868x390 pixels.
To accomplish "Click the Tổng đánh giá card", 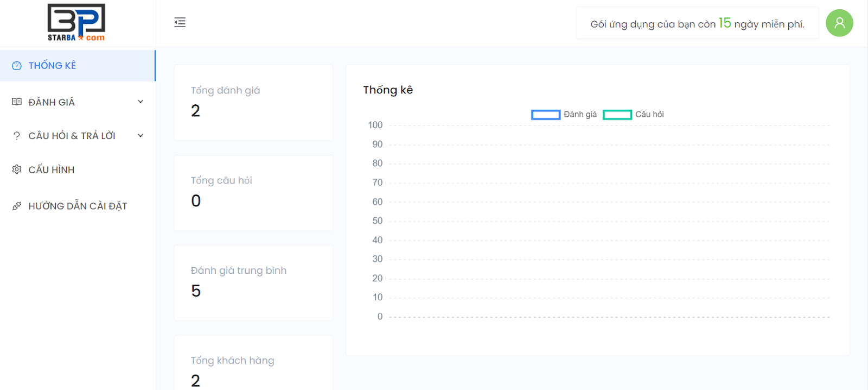I will pyautogui.click(x=253, y=103).
